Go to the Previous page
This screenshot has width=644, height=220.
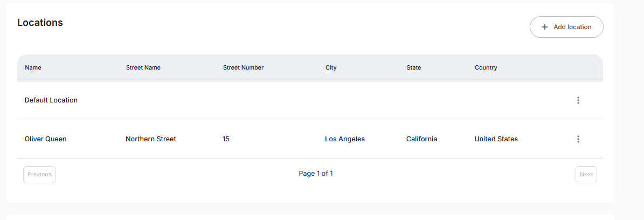[x=39, y=174]
